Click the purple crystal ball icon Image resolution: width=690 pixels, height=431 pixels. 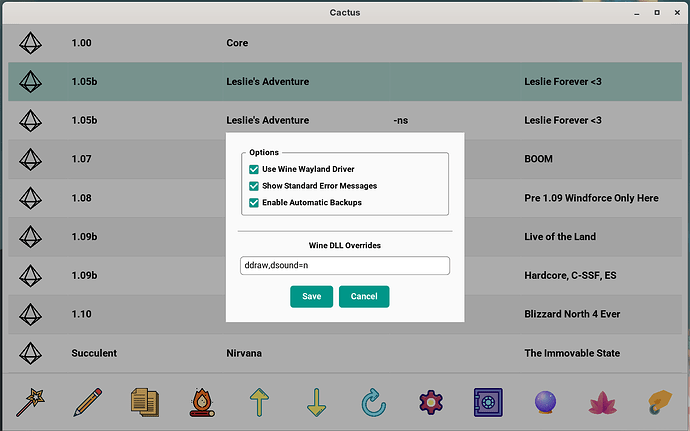tap(545, 402)
